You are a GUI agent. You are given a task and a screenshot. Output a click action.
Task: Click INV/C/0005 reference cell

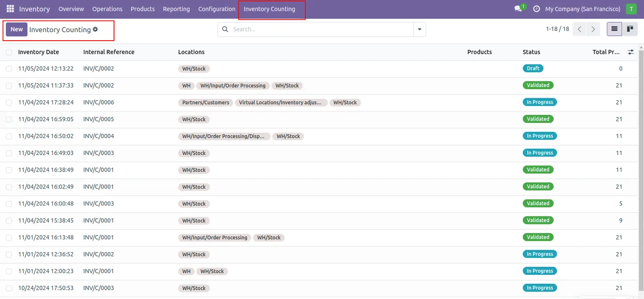coord(98,119)
